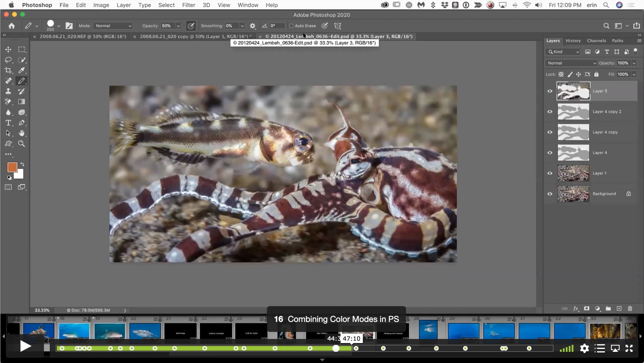Viewport: 644px width, 363px height.
Task: Click the orange foreground color swatch
Action: click(12, 167)
